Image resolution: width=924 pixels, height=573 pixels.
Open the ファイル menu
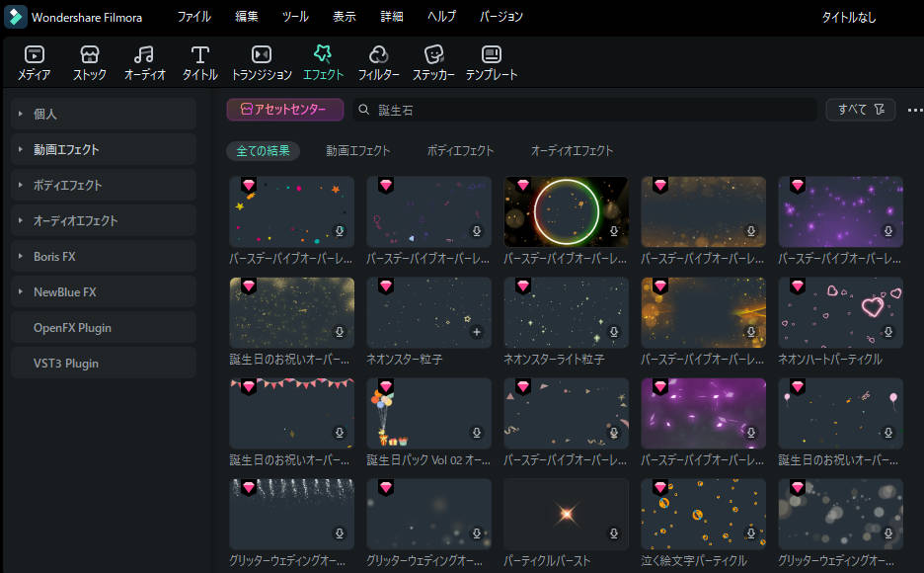point(193,17)
